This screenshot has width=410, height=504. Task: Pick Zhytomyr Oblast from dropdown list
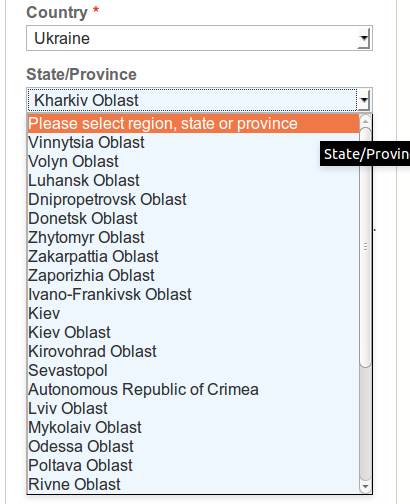click(193, 238)
